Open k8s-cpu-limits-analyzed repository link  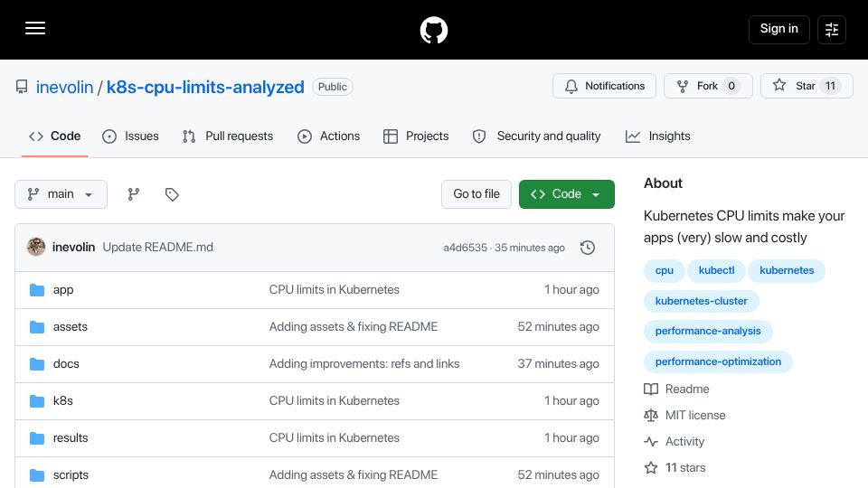(x=205, y=87)
